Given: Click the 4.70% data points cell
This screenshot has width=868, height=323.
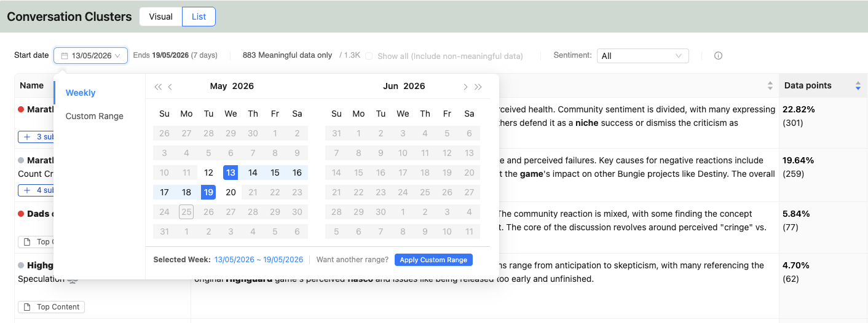Looking at the screenshot, I should (823, 286).
